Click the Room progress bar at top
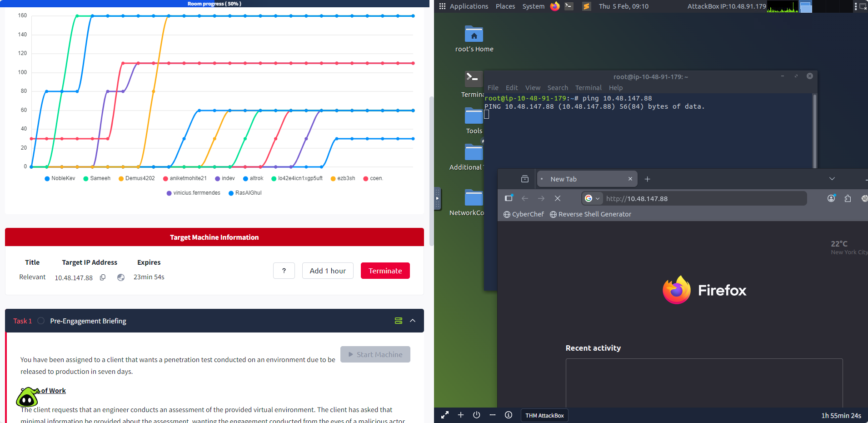The height and width of the screenshot is (423, 868). [215, 4]
